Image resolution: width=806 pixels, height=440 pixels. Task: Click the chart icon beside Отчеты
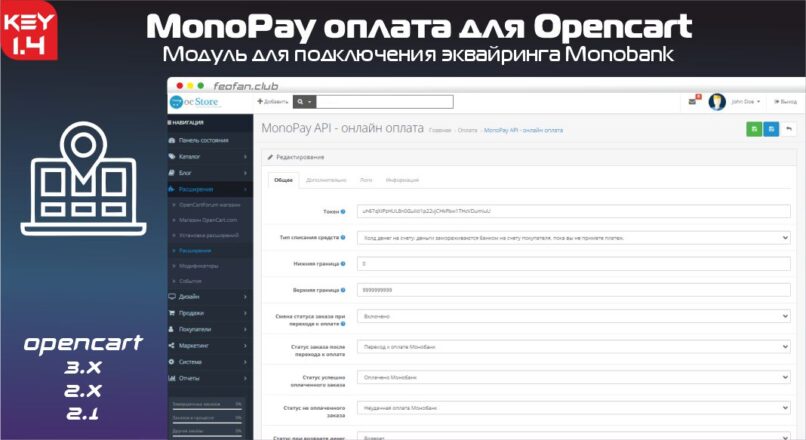172,378
